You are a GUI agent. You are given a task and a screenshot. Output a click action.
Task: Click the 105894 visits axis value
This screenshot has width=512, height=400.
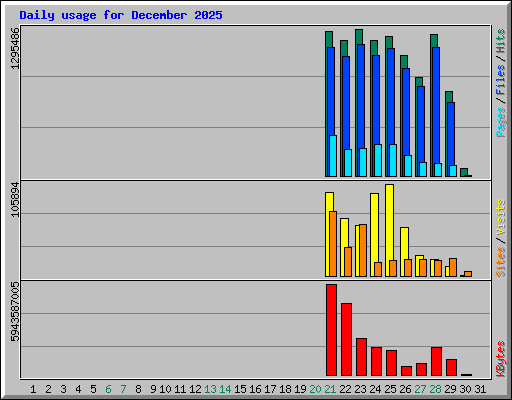[15, 199]
